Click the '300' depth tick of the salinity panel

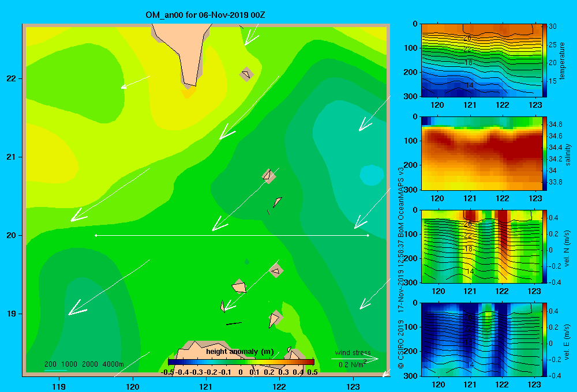tap(410, 190)
